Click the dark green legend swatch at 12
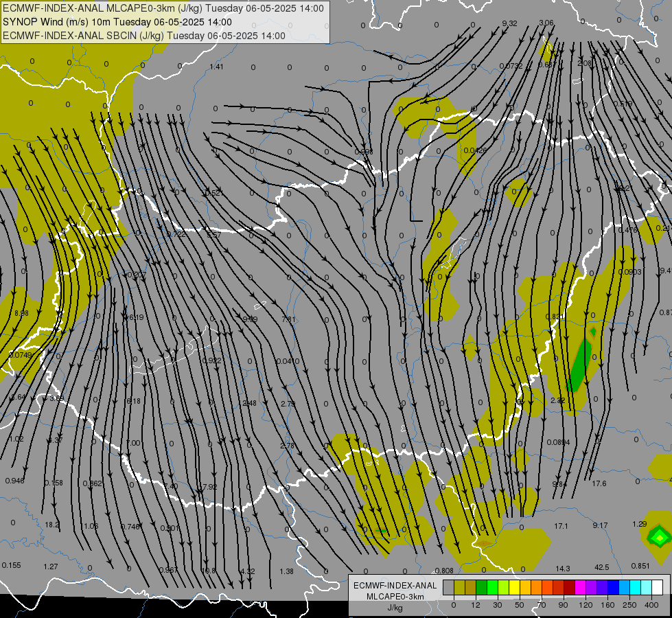672x618 pixels. (x=481, y=587)
